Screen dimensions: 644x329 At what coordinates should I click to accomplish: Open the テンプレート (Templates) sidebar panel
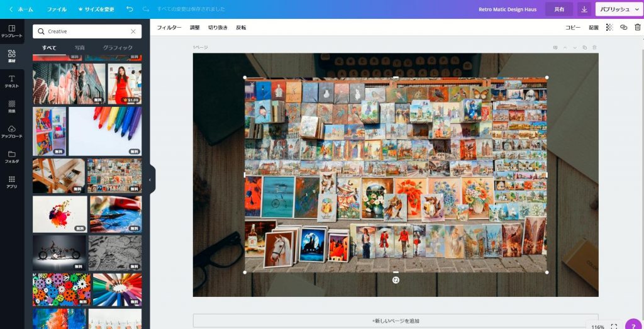tap(11, 31)
